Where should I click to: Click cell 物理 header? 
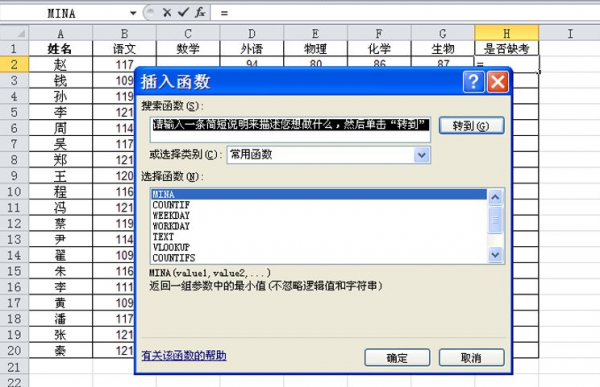[315, 49]
